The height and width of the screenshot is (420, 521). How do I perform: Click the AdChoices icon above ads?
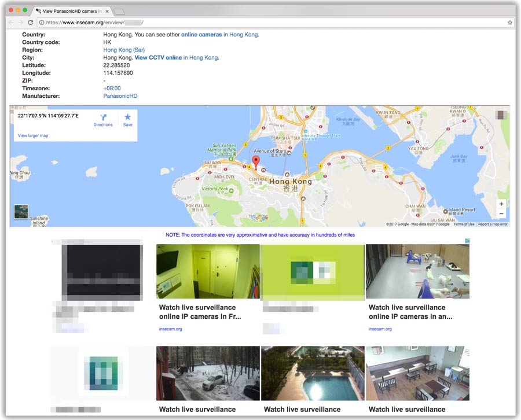[x=467, y=241]
